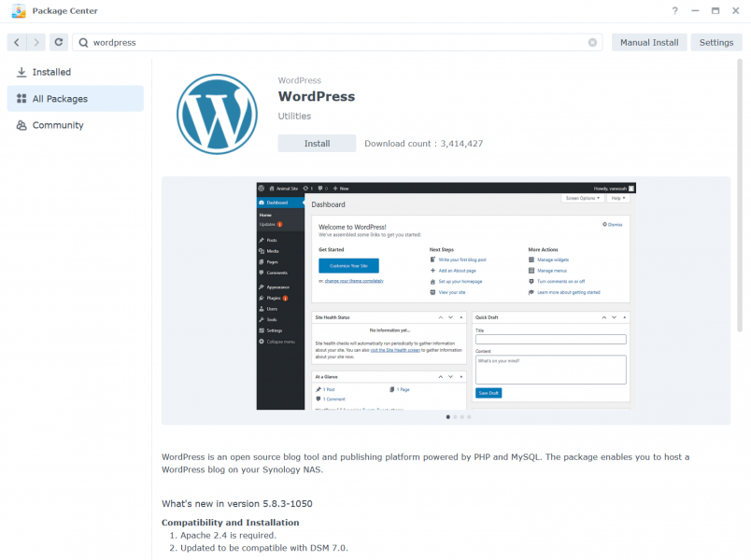
Task: Open Package Center Settings
Action: click(716, 42)
